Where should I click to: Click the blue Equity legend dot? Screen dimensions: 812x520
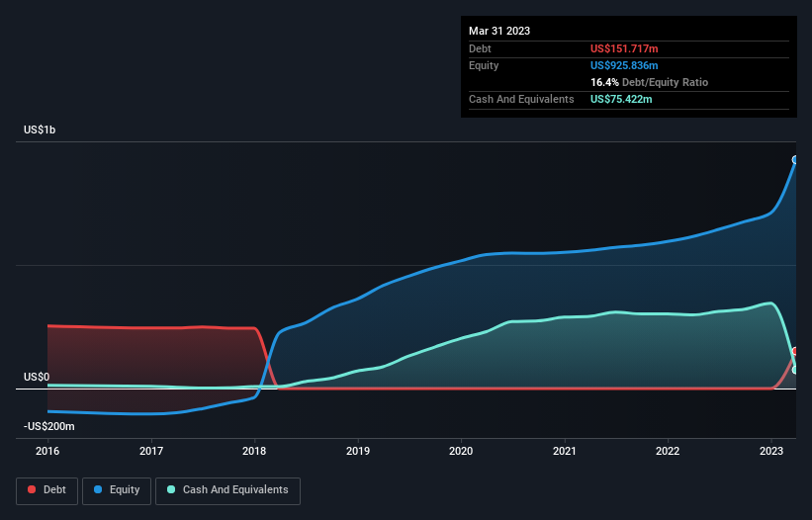click(x=98, y=489)
